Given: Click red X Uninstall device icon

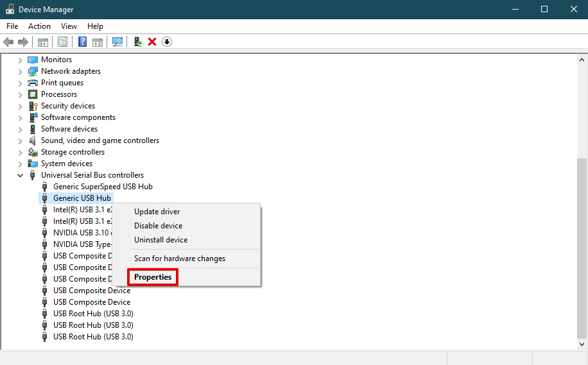Looking at the screenshot, I should pyautogui.click(x=152, y=42).
